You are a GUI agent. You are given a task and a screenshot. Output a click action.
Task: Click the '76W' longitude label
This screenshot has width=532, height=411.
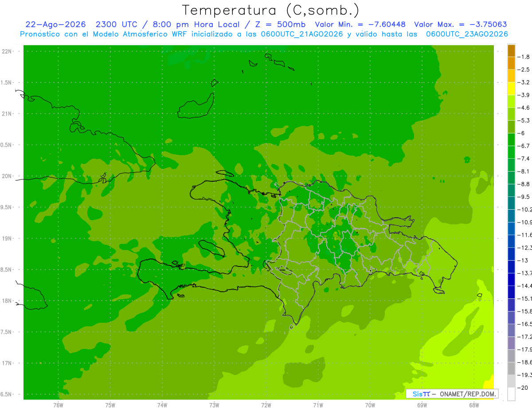tap(58, 405)
